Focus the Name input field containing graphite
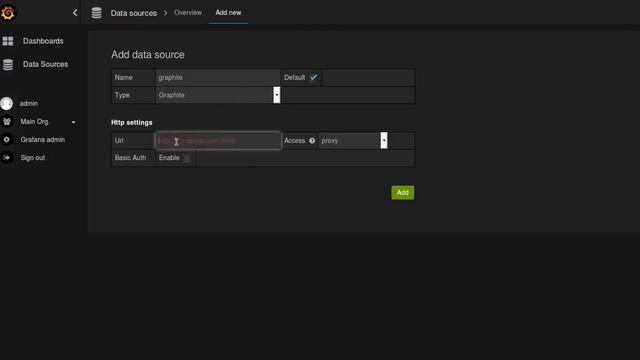The height and width of the screenshot is (360, 640). pyautogui.click(x=218, y=78)
